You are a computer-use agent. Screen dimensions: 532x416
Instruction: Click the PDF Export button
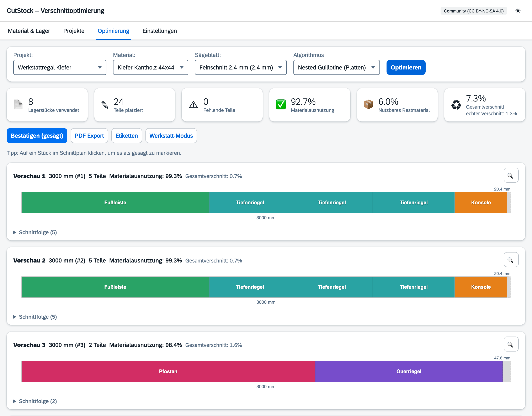tap(89, 136)
